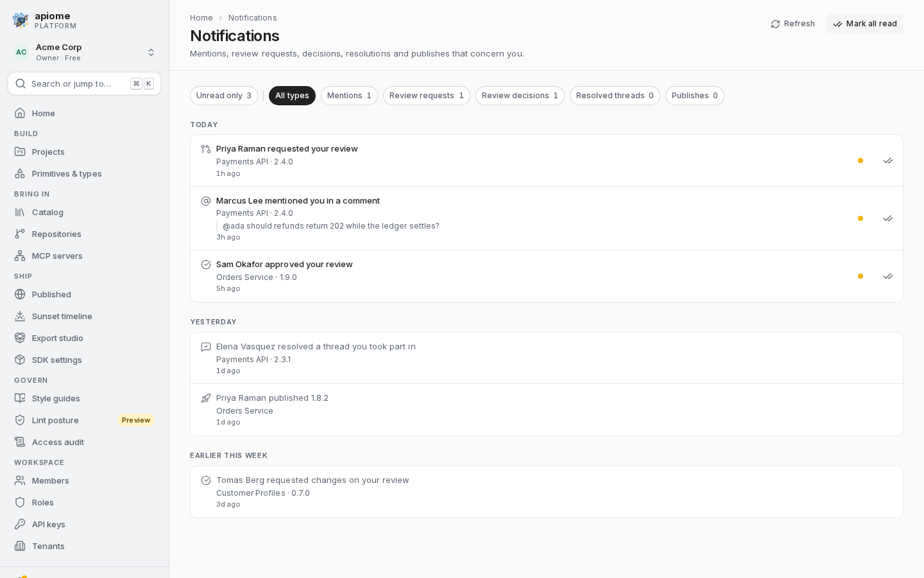This screenshot has width=924, height=578.
Task: Open the Sunset timeline sidebar icon
Action: (x=20, y=316)
